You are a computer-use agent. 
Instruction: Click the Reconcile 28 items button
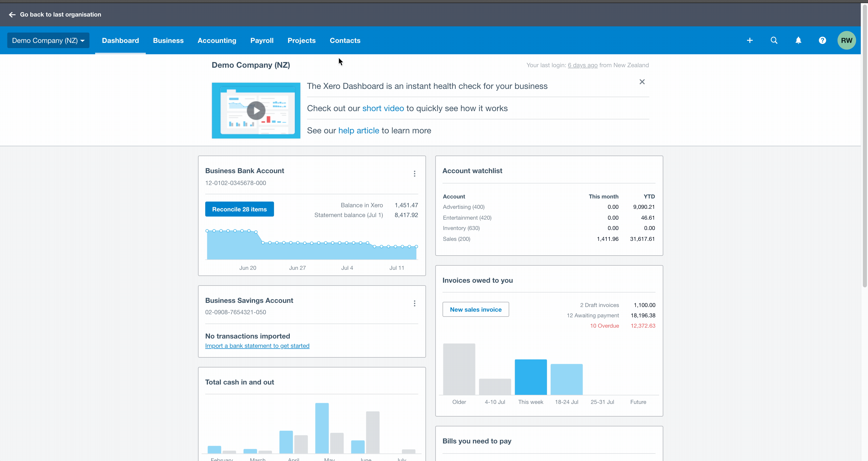click(240, 209)
